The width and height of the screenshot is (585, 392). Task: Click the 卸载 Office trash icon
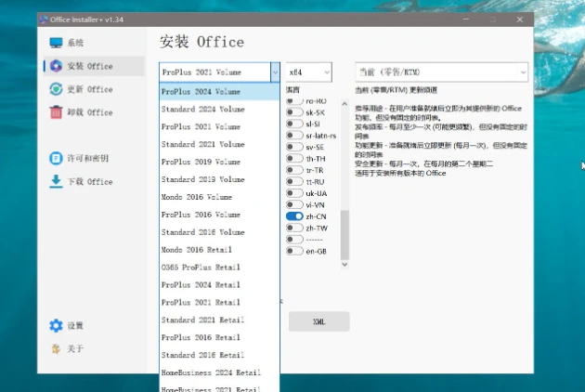point(57,112)
